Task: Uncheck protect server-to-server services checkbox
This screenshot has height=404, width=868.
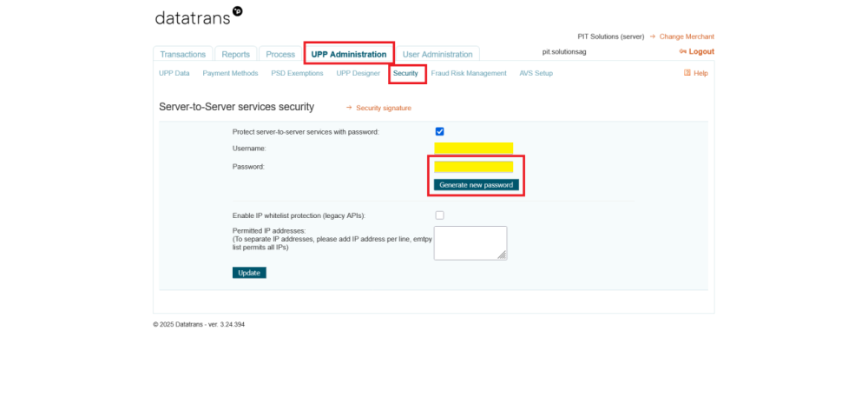Action: pos(439,132)
